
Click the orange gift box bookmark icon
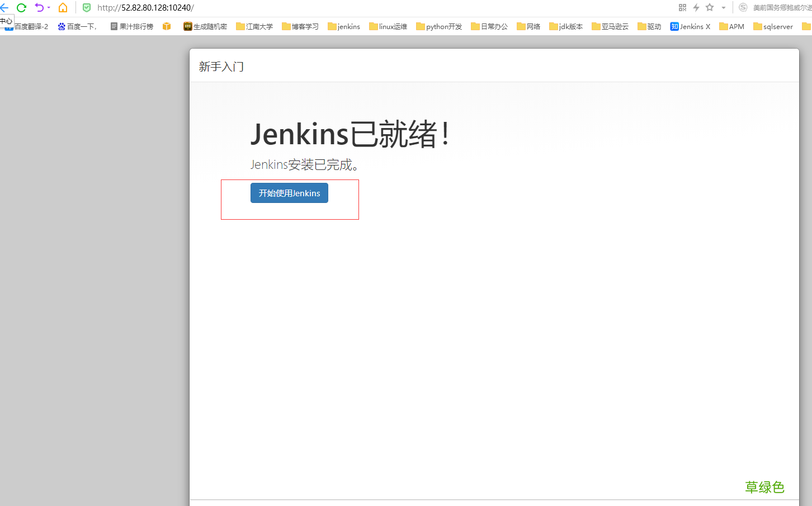[167, 26]
